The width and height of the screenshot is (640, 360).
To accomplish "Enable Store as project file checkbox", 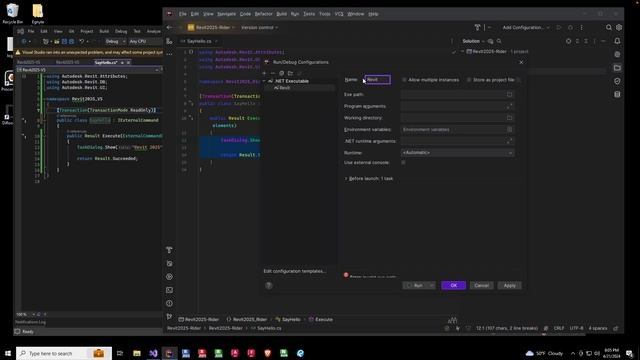I will pos(469,80).
